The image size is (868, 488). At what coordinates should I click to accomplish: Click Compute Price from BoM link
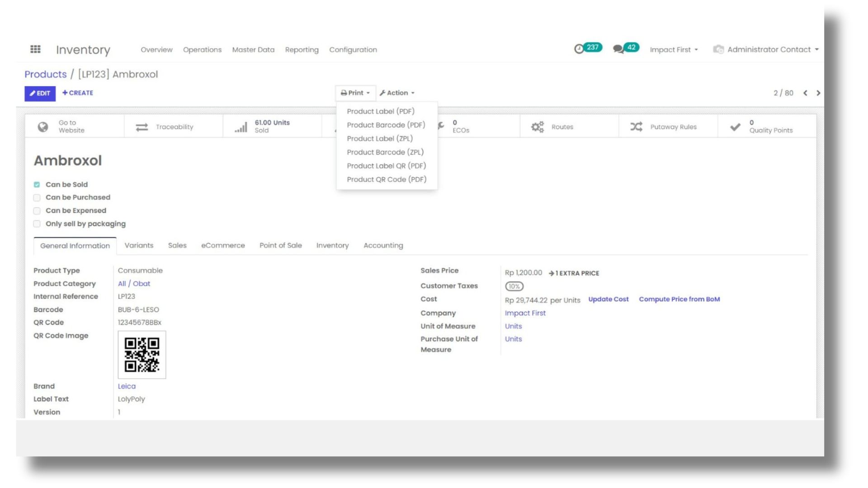[679, 299]
